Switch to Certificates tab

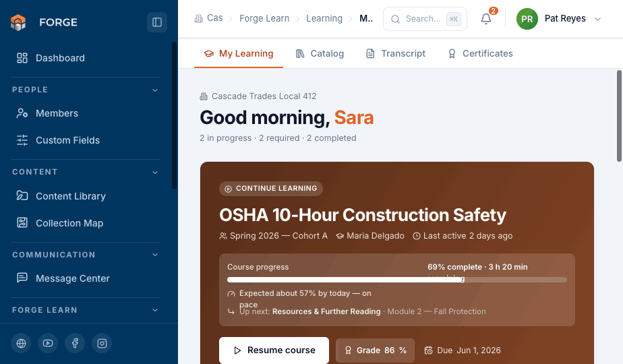pos(480,54)
